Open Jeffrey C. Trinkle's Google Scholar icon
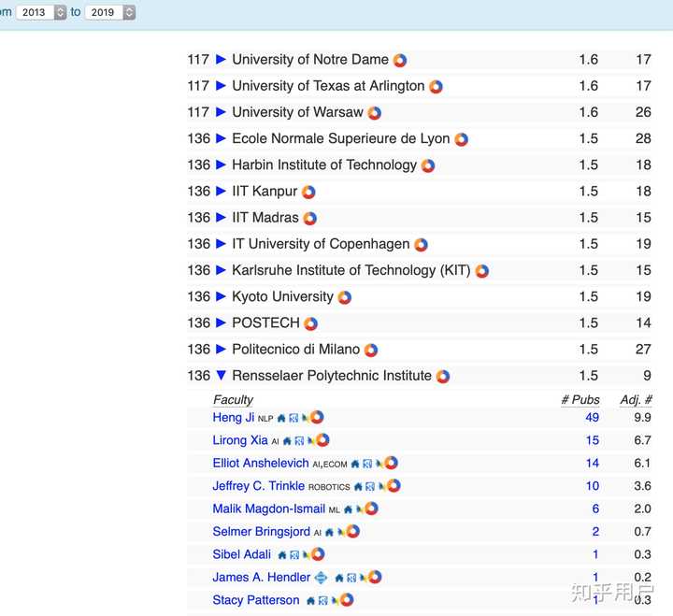The width and height of the screenshot is (673, 616). pos(370,486)
